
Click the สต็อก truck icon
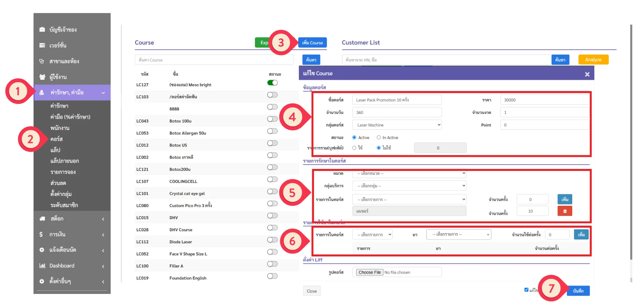[x=42, y=219]
